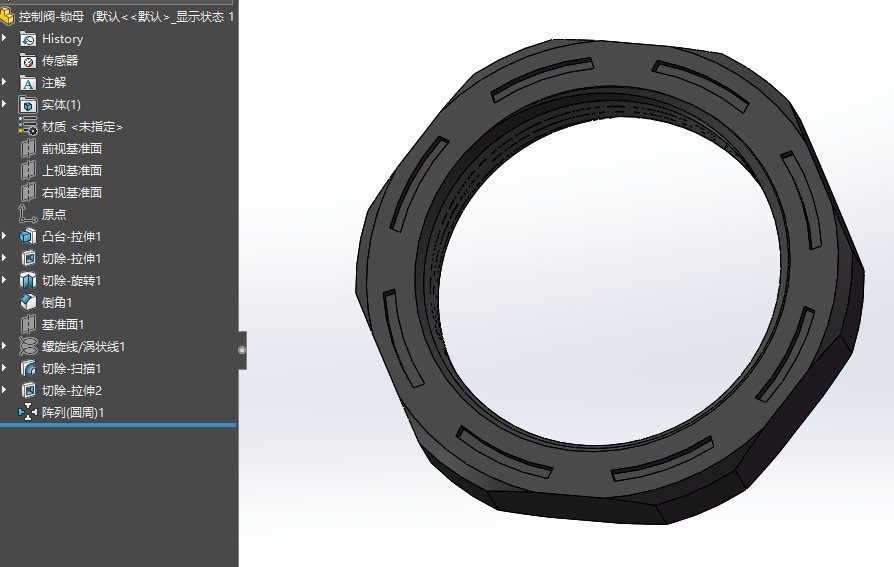Expand the 切除-旋转1 feature
This screenshot has width=894, height=567.
[x=5, y=280]
